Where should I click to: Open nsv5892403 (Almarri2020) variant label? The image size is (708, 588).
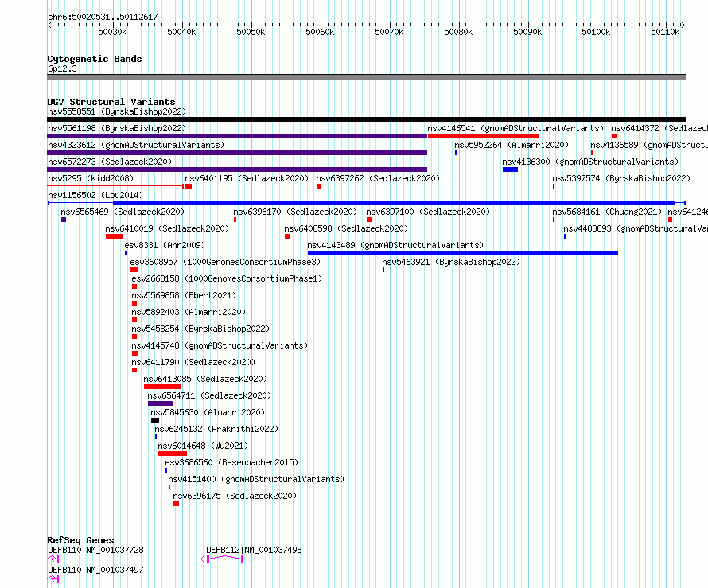[189, 312]
